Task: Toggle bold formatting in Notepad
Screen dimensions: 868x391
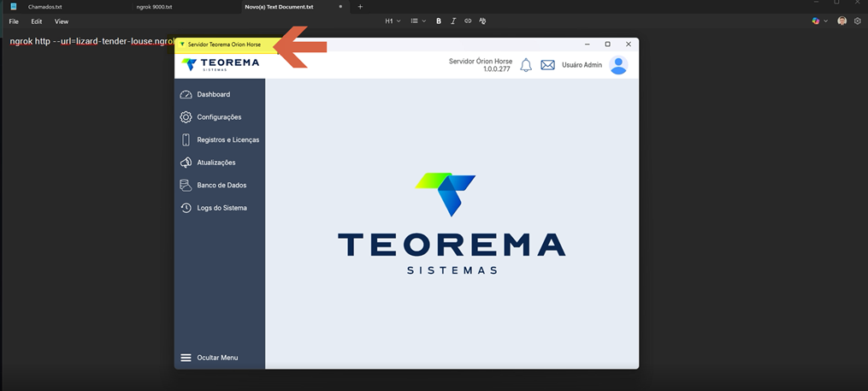Action: pos(439,21)
